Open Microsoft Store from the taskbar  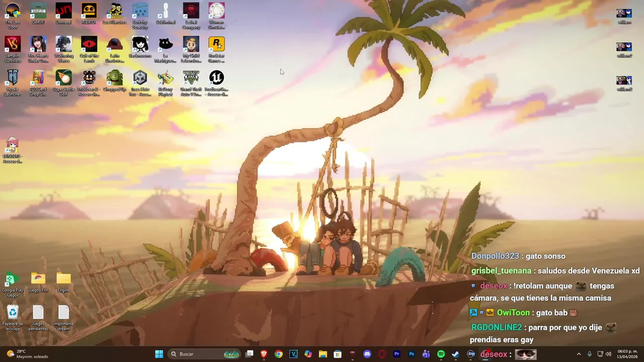point(338,354)
